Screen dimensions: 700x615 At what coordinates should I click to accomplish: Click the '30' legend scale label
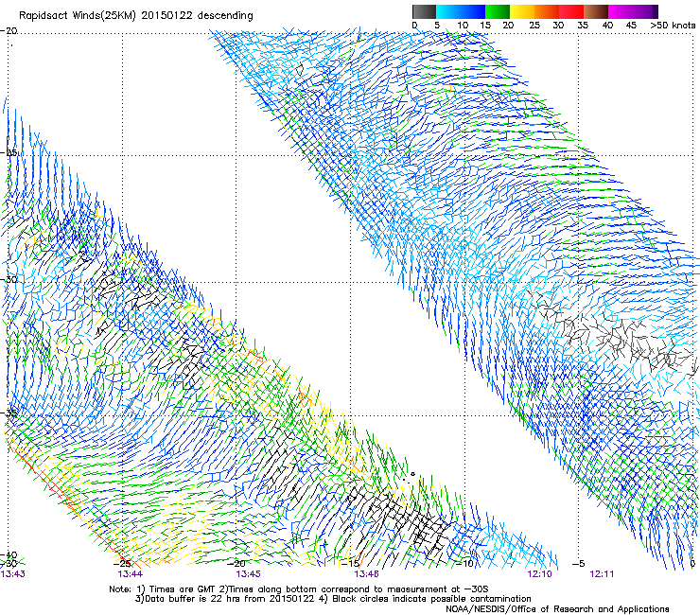[558, 26]
